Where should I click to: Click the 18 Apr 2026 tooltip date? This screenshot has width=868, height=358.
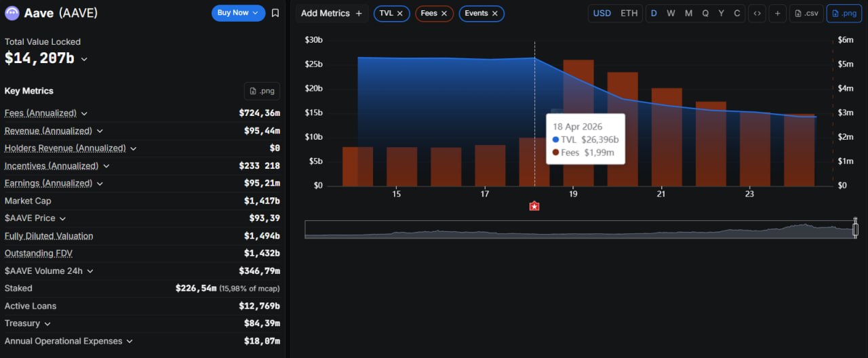pyautogui.click(x=577, y=127)
